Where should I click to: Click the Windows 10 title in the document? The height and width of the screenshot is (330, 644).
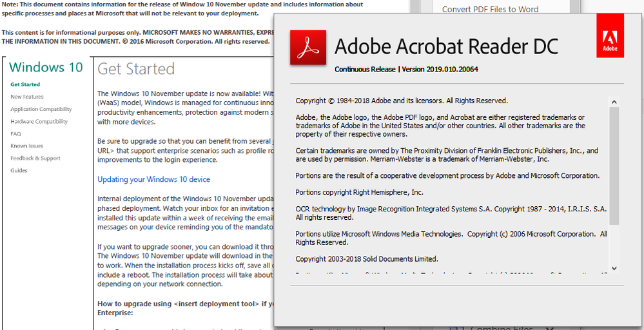coord(46,67)
